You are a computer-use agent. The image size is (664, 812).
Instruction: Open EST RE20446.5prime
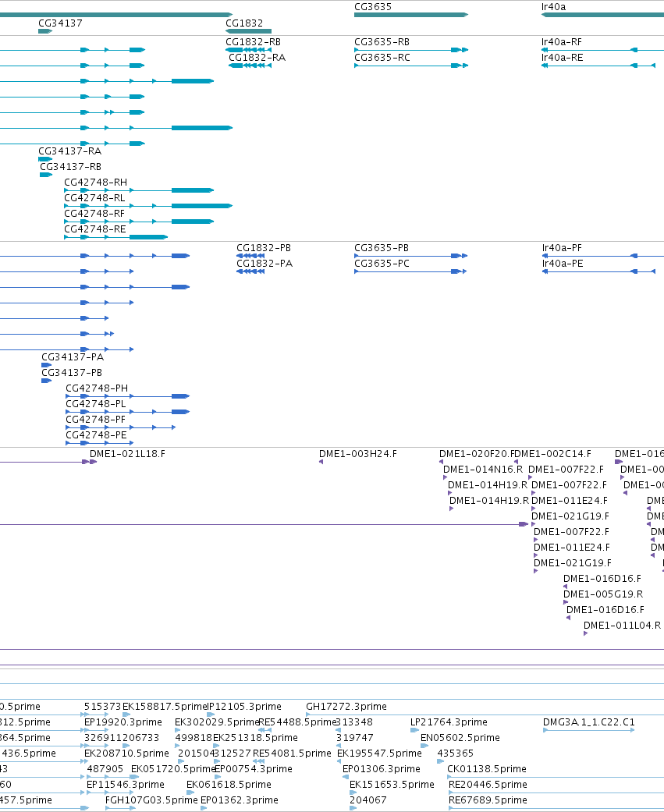(488, 785)
